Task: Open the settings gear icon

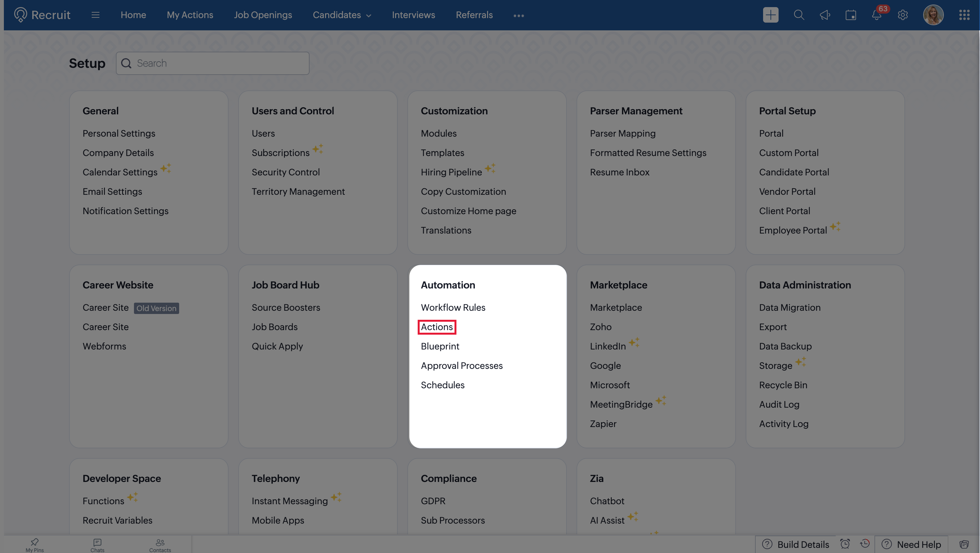Action: (903, 15)
